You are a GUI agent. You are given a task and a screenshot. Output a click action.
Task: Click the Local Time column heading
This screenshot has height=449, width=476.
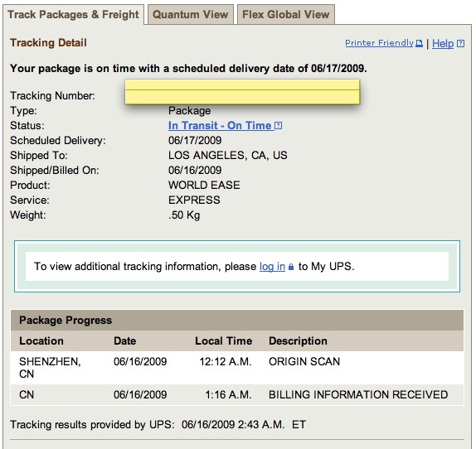click(x=223, y=340)
